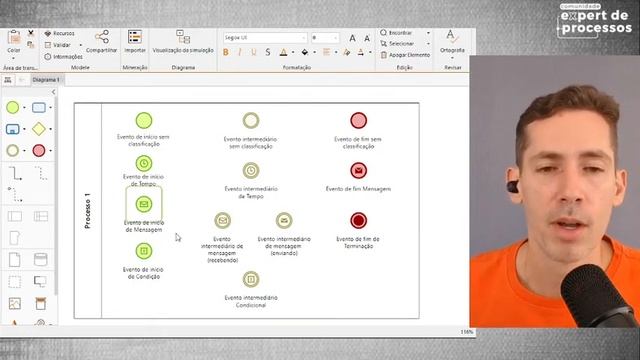Image resolution: width=640 pixels, height=360 pixels.
Task: Collapse the shapes palette chevron
Action: (53, 92)
